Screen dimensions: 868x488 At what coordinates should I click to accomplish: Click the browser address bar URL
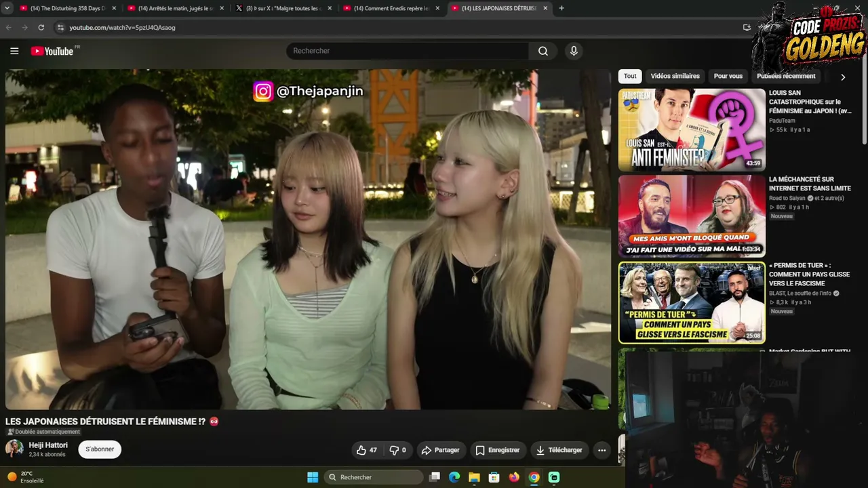(122, 28)
